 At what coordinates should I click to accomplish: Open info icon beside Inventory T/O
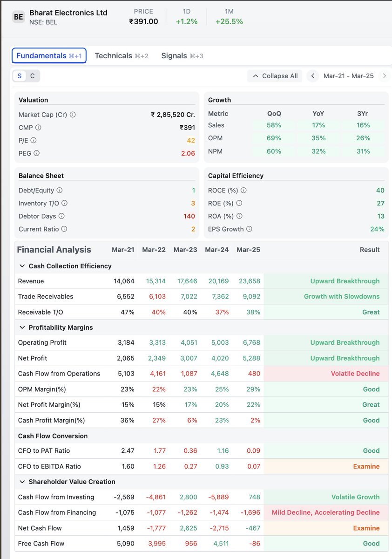[x=64, y=203]
